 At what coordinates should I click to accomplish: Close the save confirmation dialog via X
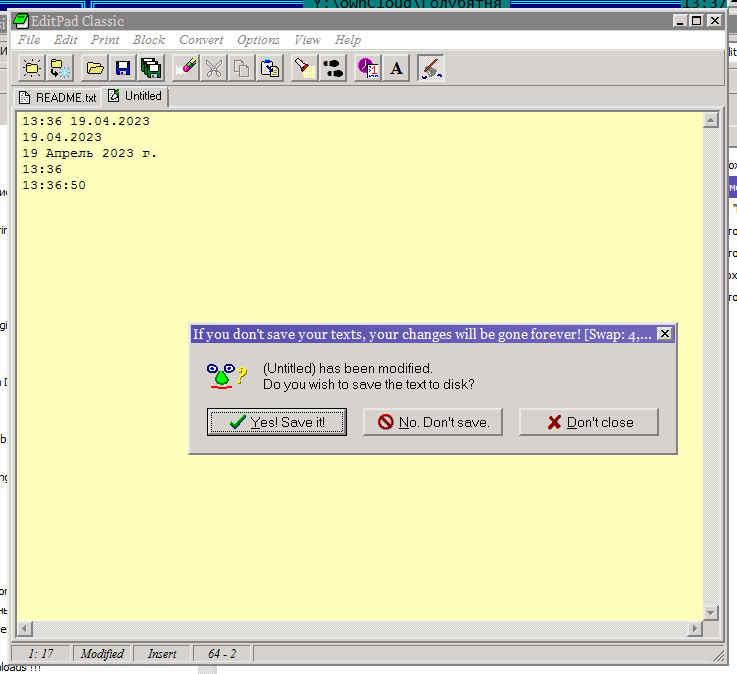[x=665, y=334]
